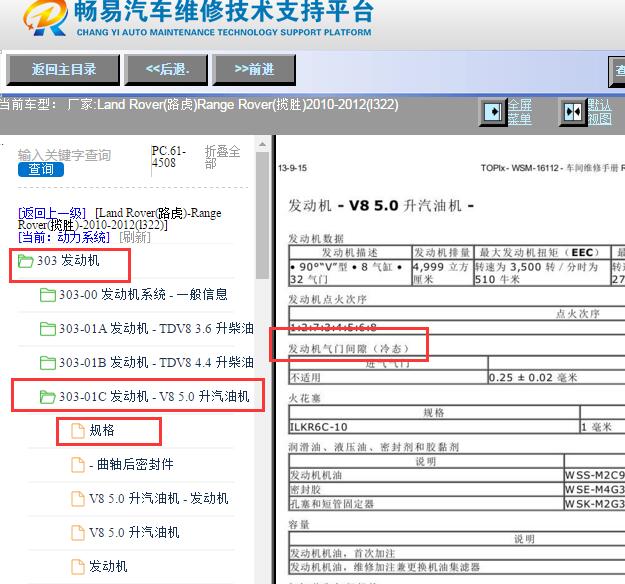This screenshot has width=625, height=584.
Task: Click the sidebar scrollbar thumb
Action: tap(262, 215)
